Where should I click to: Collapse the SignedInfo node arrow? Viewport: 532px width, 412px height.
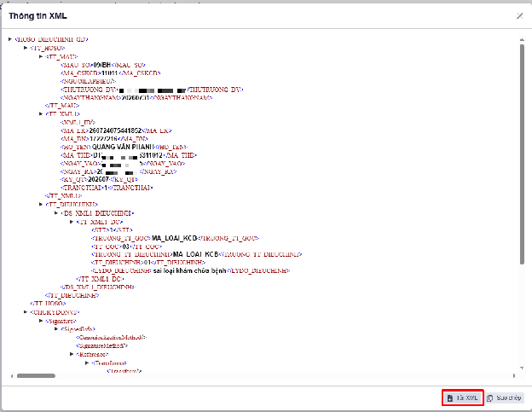[56, 329]
